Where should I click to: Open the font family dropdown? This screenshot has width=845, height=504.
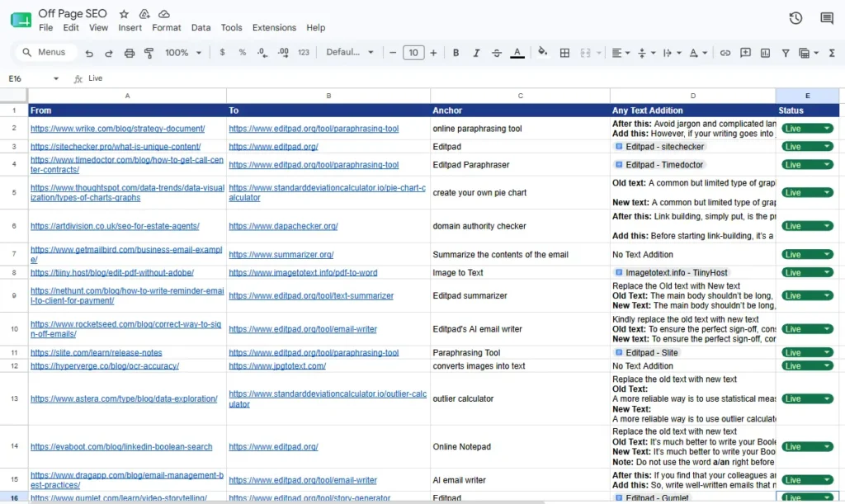coord(350,52)
